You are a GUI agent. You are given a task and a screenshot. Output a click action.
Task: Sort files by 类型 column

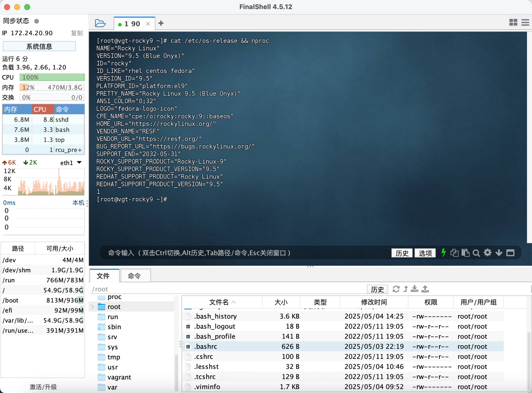pyautogui.click(x=320, y=302)
